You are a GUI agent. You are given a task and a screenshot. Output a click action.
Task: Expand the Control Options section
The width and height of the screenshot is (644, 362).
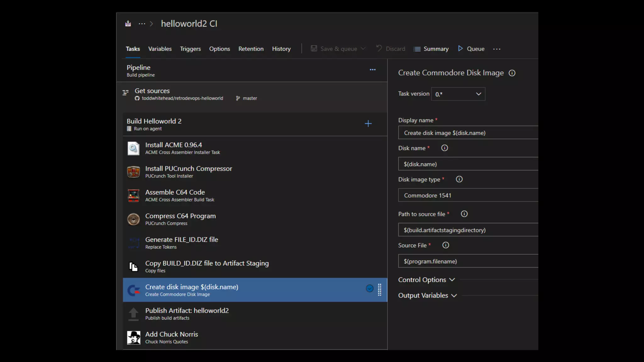pos(426,280)
